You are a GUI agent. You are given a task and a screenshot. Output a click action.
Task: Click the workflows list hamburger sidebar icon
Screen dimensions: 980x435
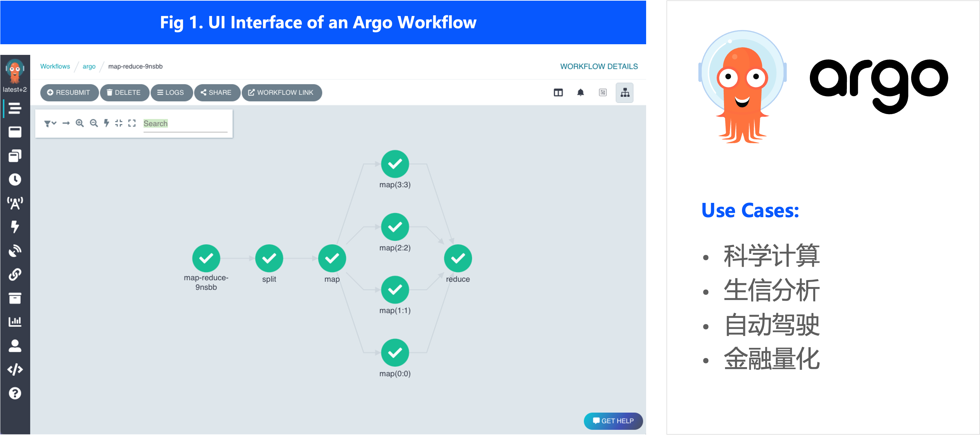click(15, 108)
